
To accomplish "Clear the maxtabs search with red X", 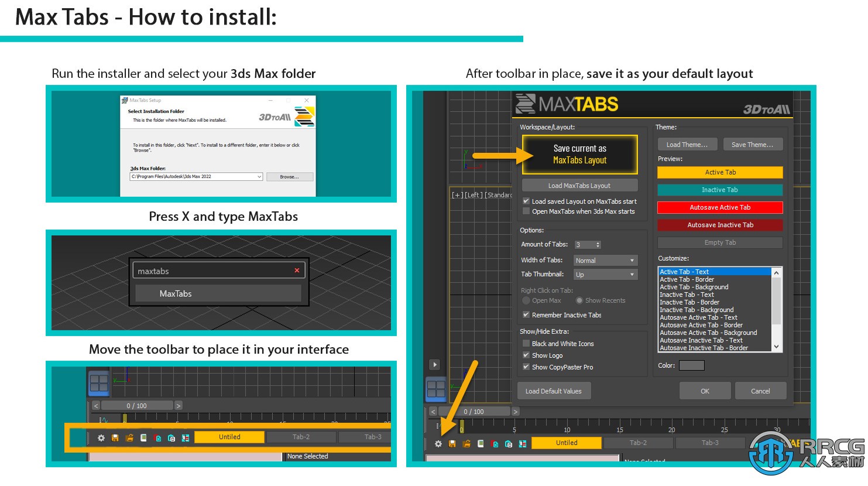I will tap(297, 271).
